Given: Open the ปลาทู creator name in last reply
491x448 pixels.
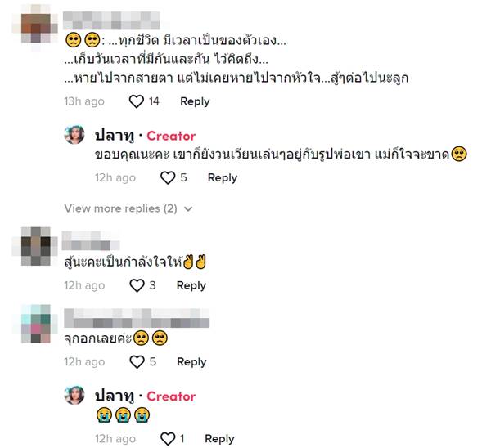Looking at the screenshot, I should pos(115,396).
